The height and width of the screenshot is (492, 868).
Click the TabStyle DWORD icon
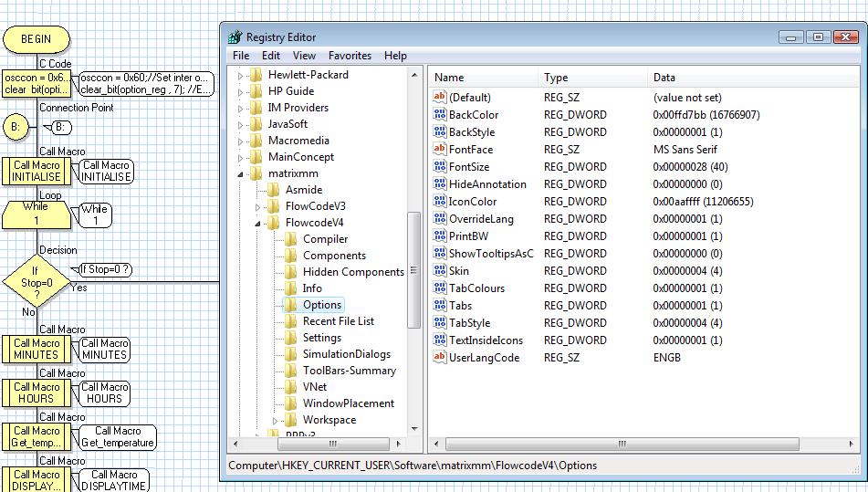[x=440, y=322]
